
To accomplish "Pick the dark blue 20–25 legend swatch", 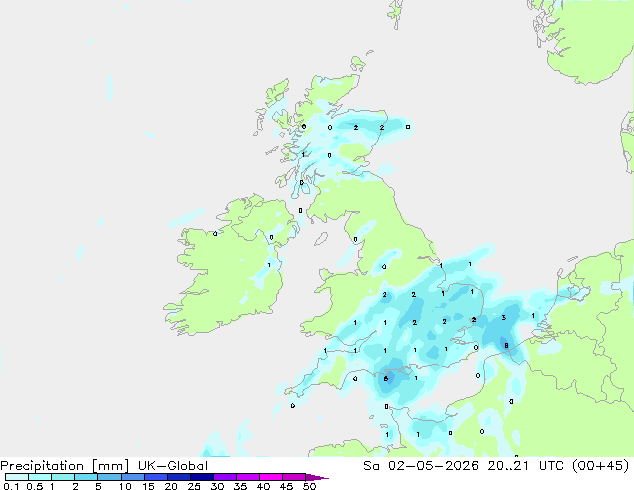I will point(179,477).
